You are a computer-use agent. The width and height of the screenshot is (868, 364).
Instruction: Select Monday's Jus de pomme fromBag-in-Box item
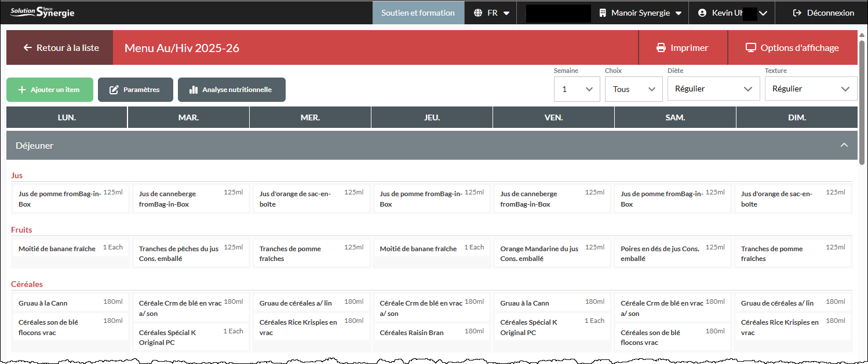70,198
